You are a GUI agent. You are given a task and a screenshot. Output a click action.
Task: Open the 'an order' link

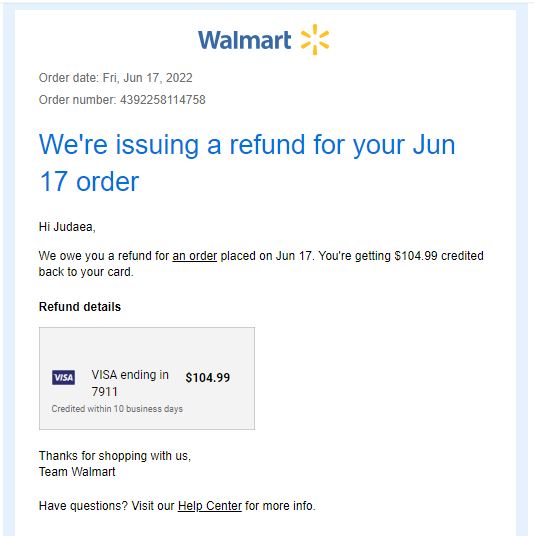coord(195,256)
